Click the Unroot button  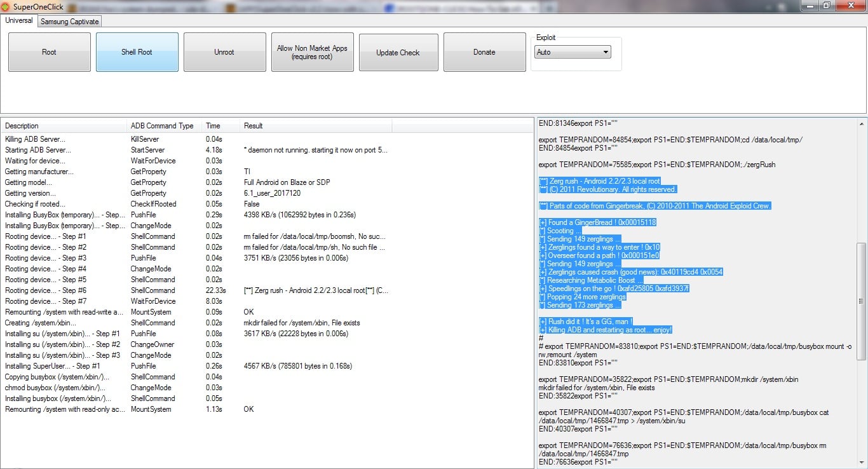[224, 52]
